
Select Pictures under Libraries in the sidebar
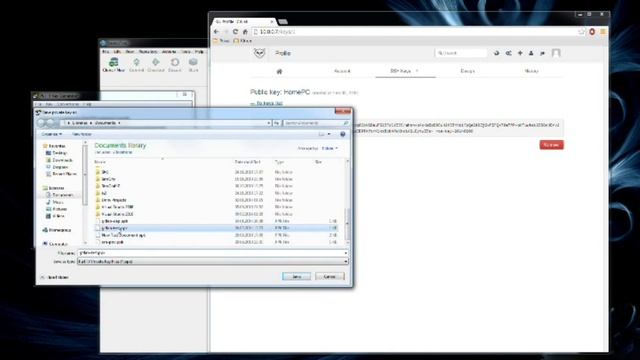coord(56,209)
